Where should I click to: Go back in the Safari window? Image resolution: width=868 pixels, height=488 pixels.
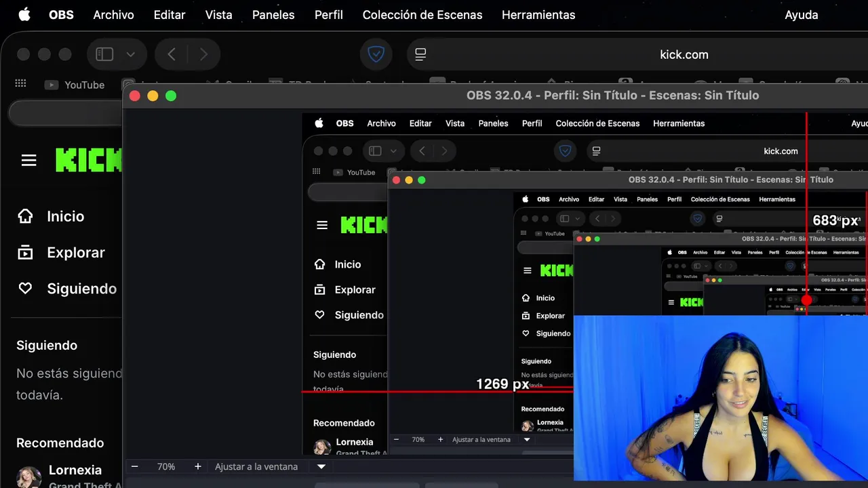pyautogui.click(x=172, y=54)
